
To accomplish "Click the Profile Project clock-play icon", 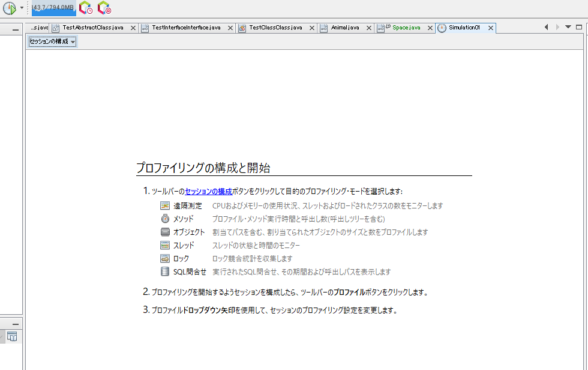I will tap(10, 8).
